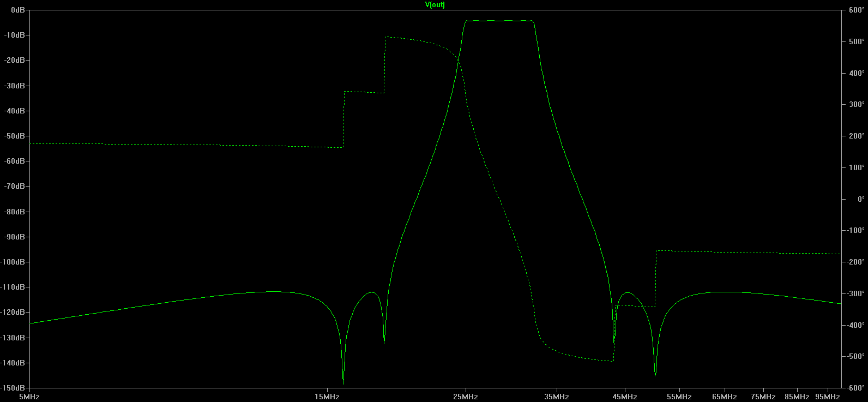Select the -120dB magnitude tick label

(14, 313)
